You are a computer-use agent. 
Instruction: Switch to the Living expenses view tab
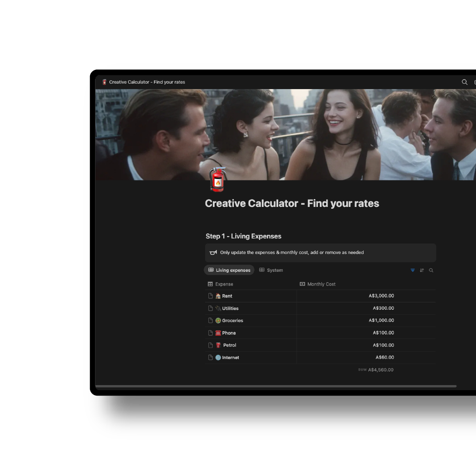pyautogui.click(x=229, y=270)
